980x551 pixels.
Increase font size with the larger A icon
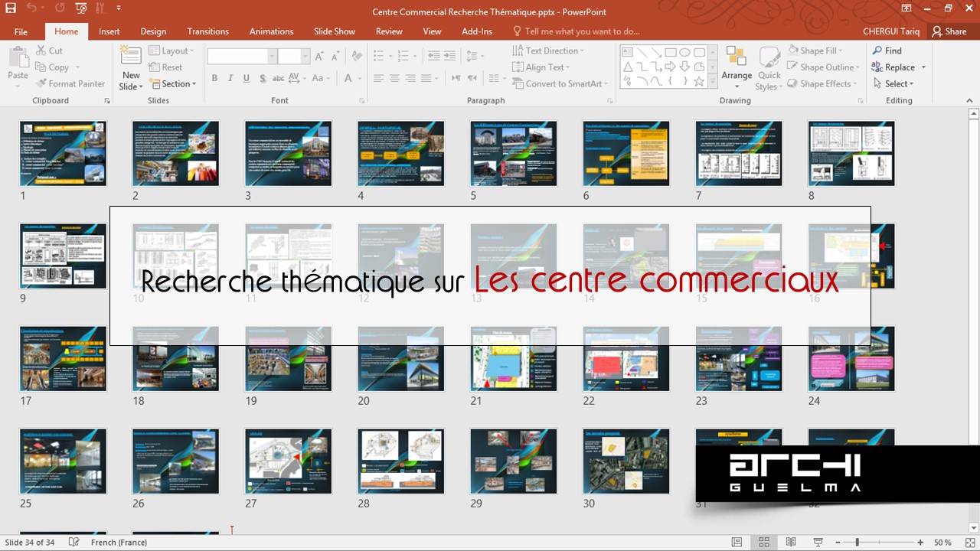tap(318, 57)
